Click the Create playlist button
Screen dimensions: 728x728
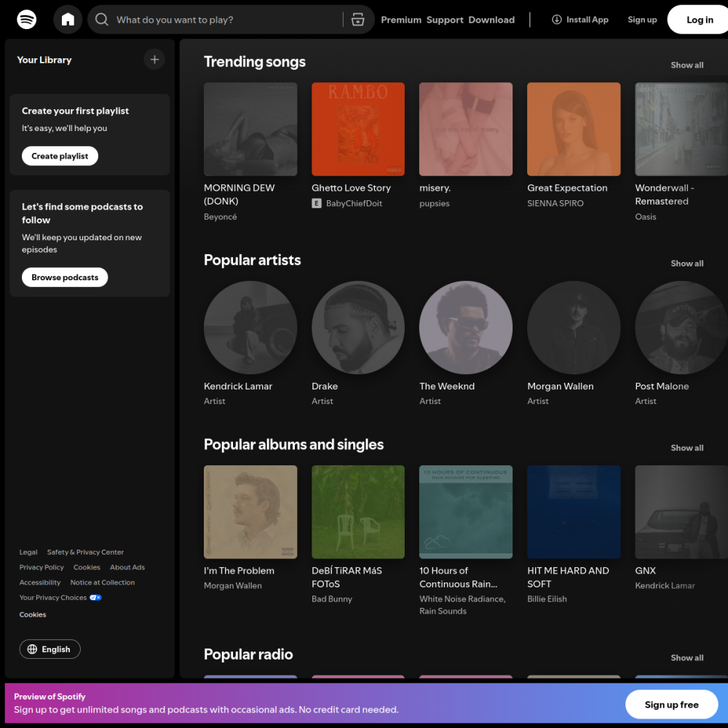[x=60, y=156]
